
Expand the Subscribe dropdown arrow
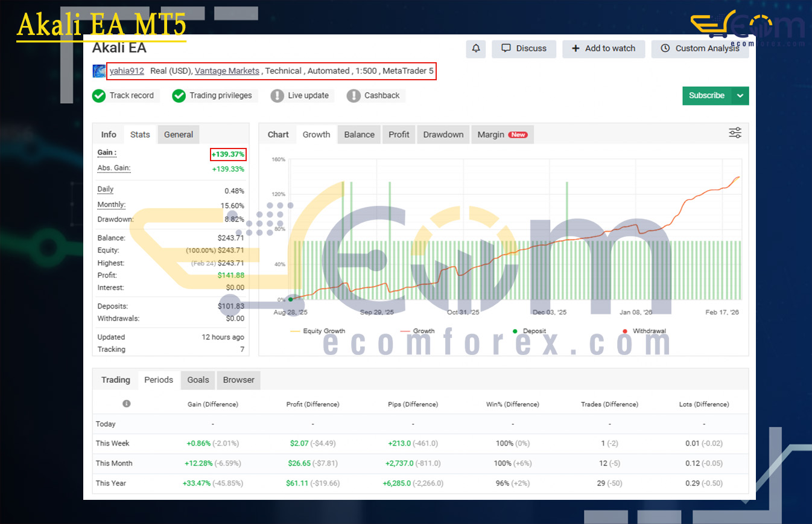pyautogui.click(x=740, y=96)
